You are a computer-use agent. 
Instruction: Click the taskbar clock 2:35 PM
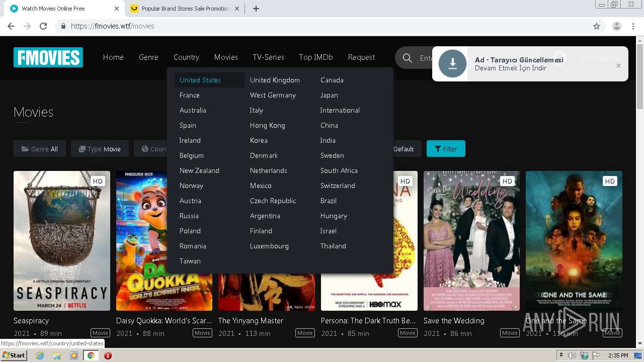pos(618,355)
